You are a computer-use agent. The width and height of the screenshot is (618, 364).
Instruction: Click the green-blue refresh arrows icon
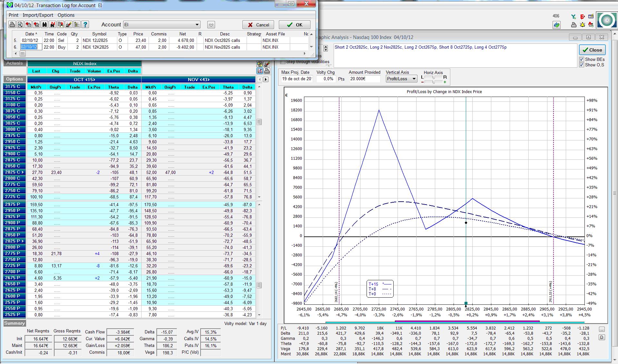pos(556,25)
